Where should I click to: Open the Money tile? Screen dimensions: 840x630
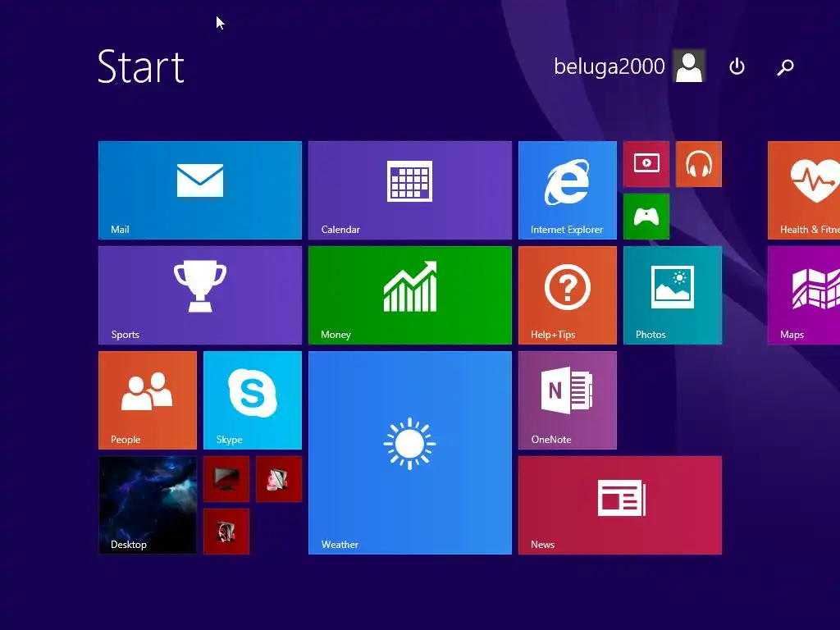(x=410, y=295)
